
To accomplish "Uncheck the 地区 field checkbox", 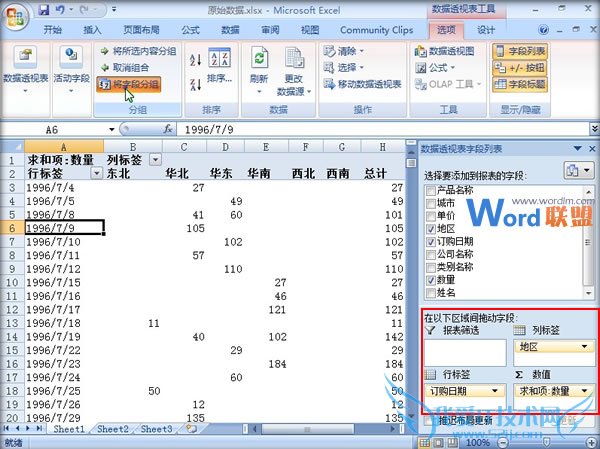I will click(x=431, y=229).
